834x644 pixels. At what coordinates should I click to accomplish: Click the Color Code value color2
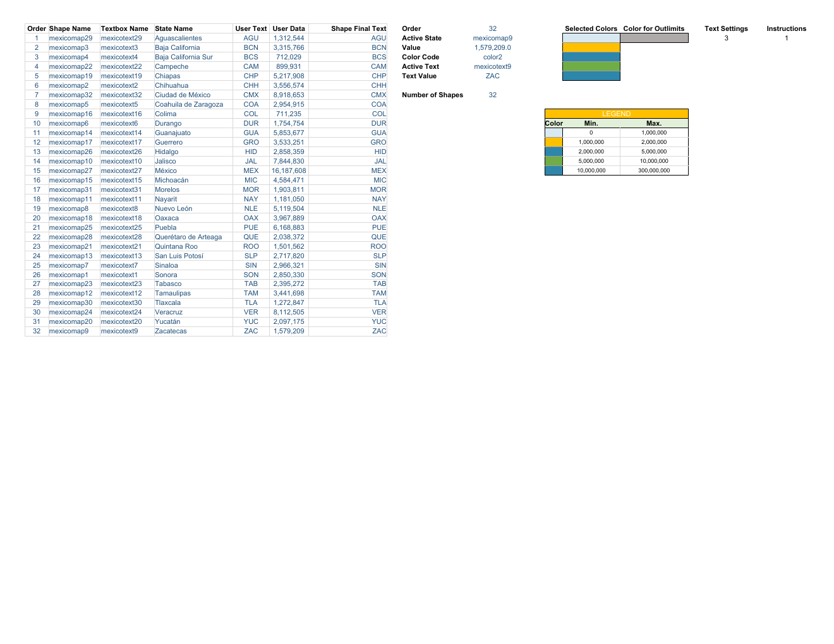[x=493, y=57]
